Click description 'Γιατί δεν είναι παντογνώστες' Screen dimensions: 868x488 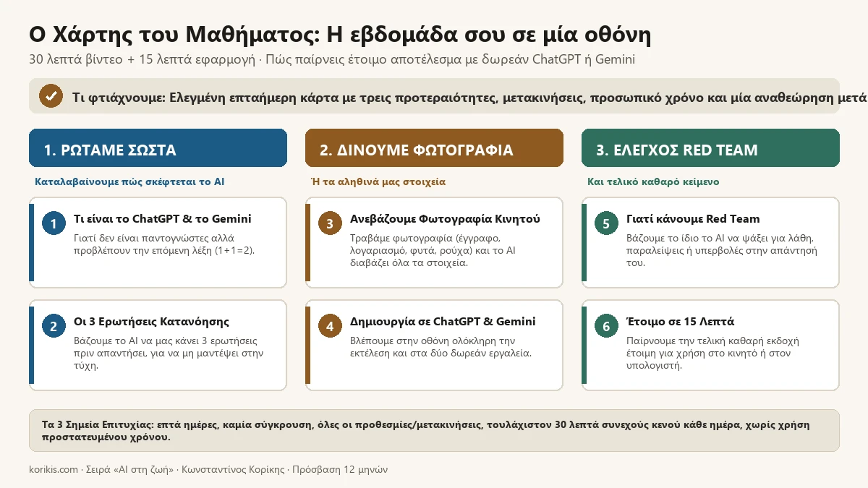point(164,244)
